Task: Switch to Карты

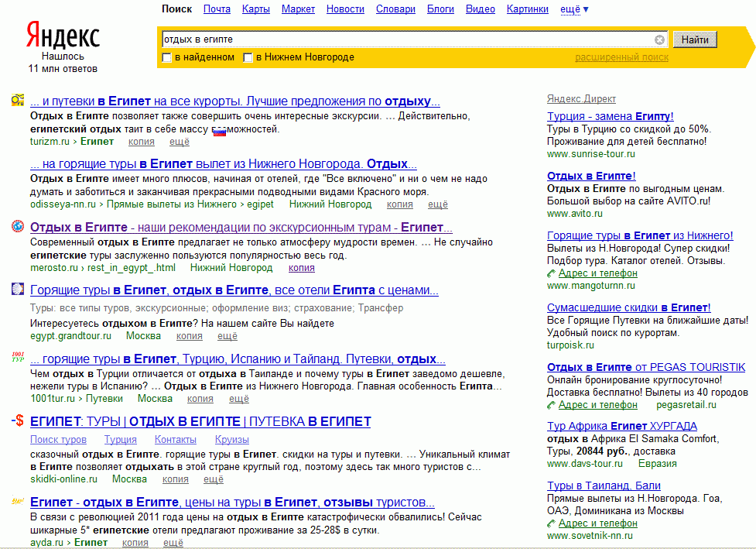Action: [256, 9]
